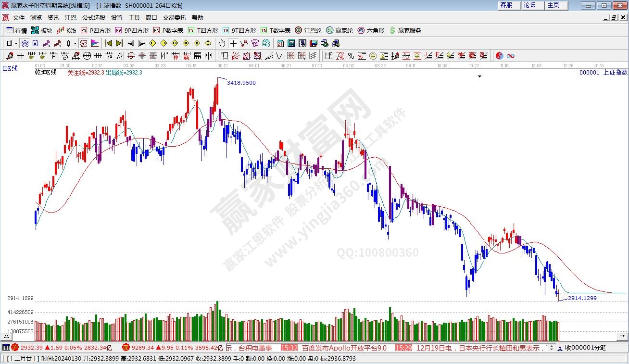Image resolution: width=629 pixels, height=364 pixels.
Task: Click the red-blue yin-yang icon
Action: (500, 56)
